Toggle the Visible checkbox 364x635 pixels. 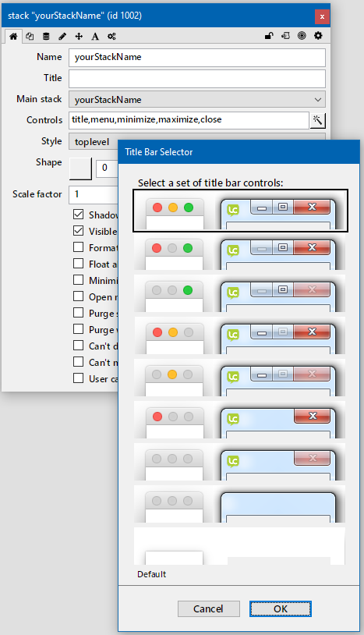coord(79,231)
